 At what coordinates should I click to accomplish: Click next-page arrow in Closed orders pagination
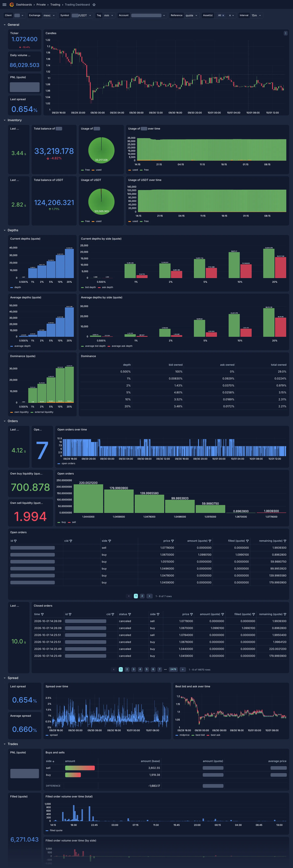point(183,670)
